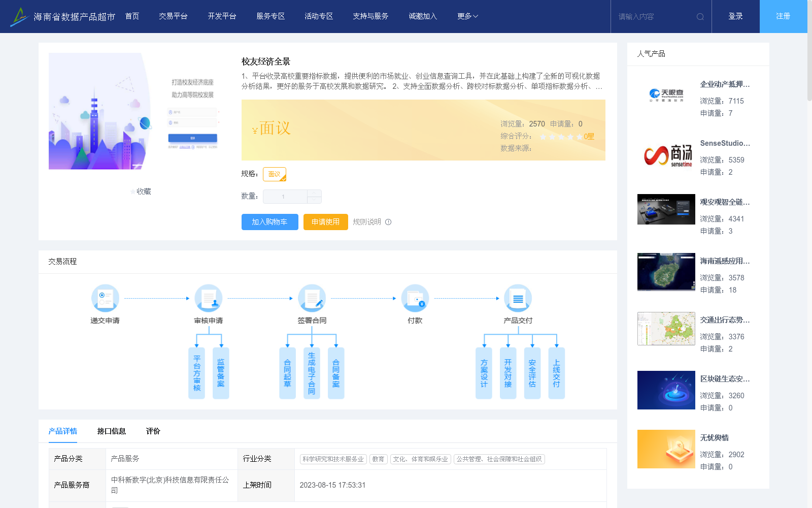Click the 方案设计 sub-step box

tap(484, 373)
